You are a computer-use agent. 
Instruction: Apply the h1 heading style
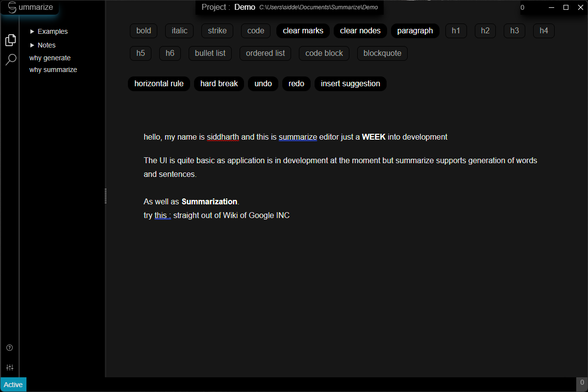(456, 31)
